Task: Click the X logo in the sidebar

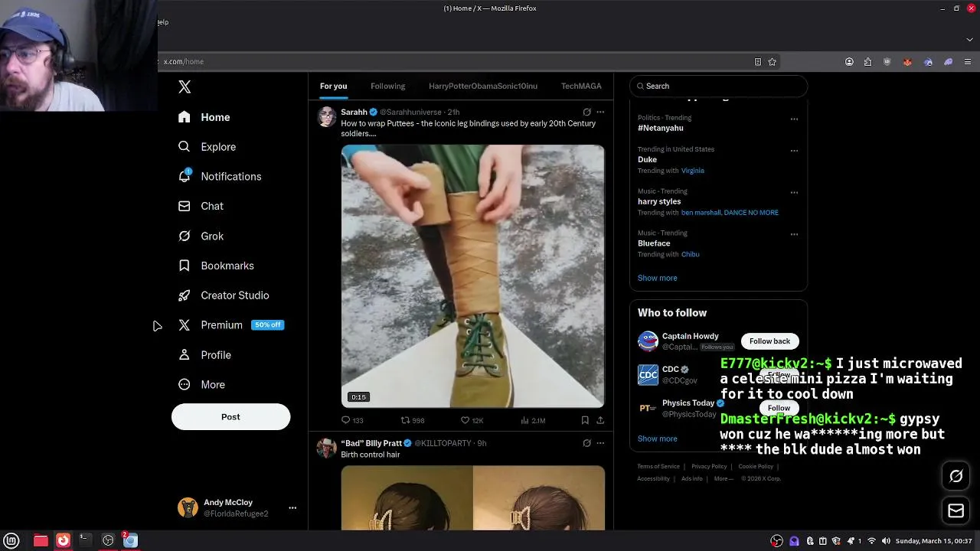Action: pyautogui.click(x=185, y=87)
